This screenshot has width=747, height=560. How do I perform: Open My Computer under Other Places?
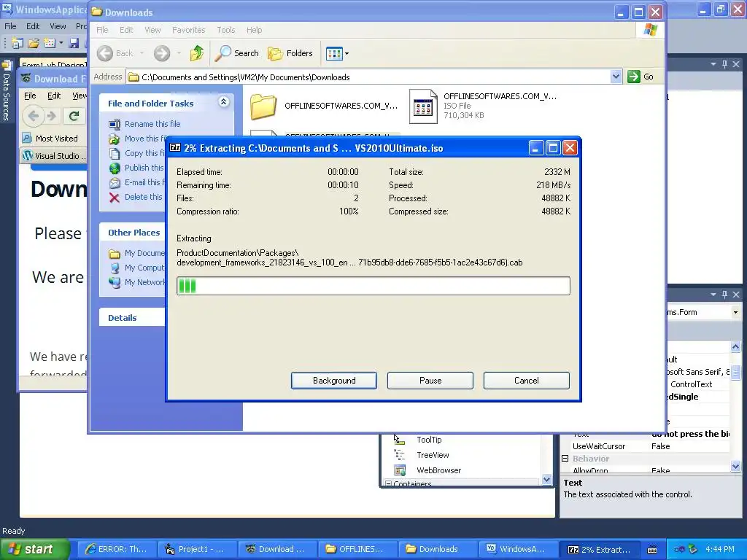point(144,268)
